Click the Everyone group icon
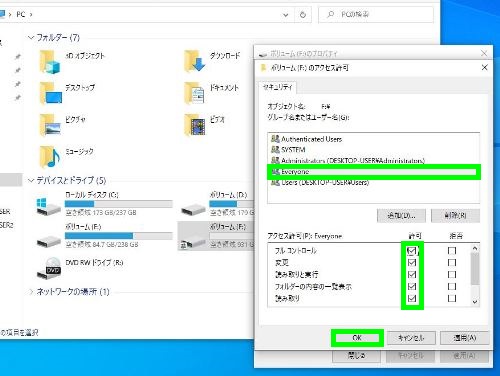 275,171
